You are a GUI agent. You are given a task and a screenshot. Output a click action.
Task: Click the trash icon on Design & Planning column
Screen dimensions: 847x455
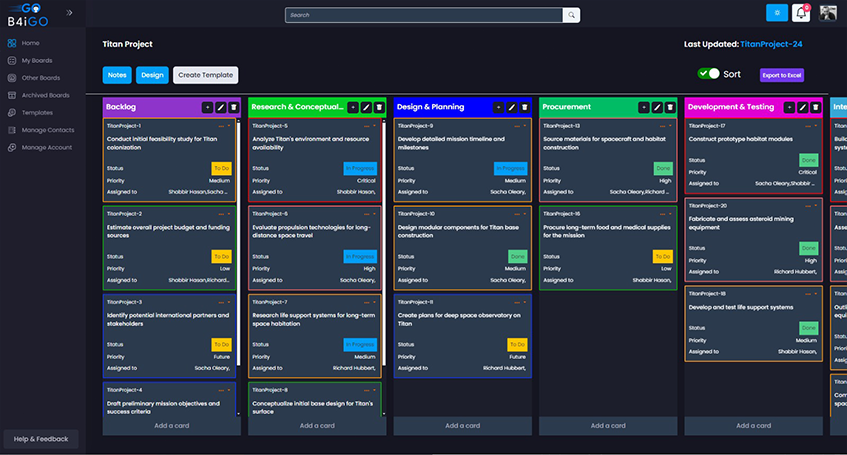524,107
